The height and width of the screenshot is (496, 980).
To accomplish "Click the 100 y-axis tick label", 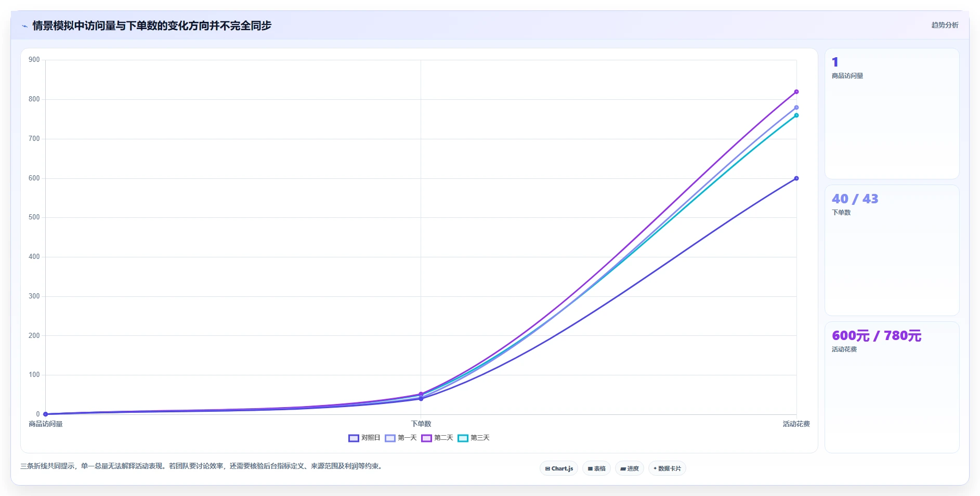I will point(34,375).
